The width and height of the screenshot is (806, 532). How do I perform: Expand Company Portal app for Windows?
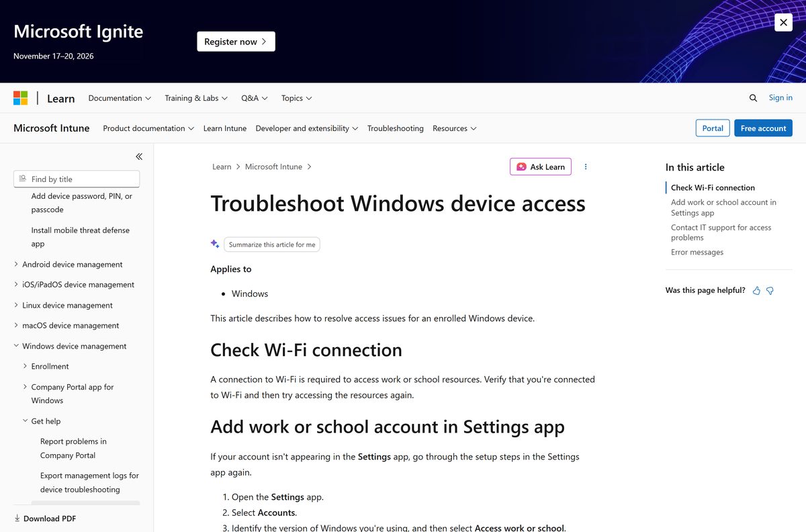(73, 394)
